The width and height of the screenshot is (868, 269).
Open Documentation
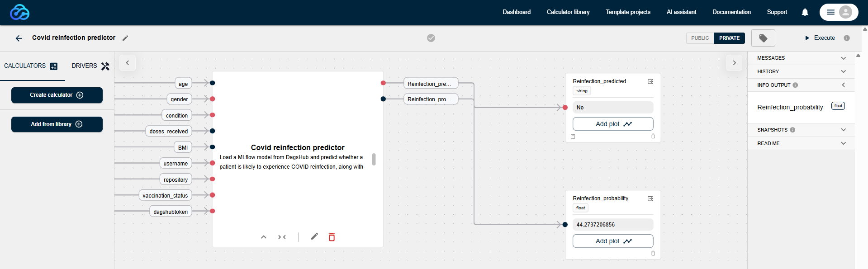click(731, 12)
